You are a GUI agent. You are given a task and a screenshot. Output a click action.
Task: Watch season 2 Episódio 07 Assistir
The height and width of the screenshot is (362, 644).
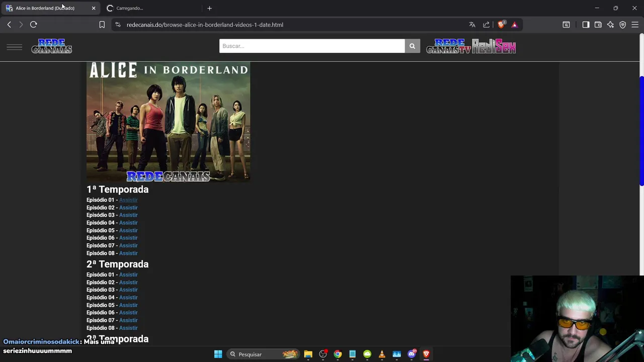click(128, 320)
